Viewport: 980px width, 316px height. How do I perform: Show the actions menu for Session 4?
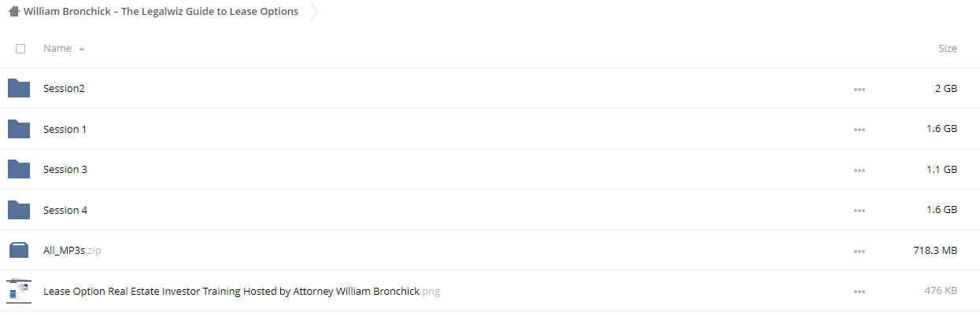pyautogui.click(x=859, y=211)
